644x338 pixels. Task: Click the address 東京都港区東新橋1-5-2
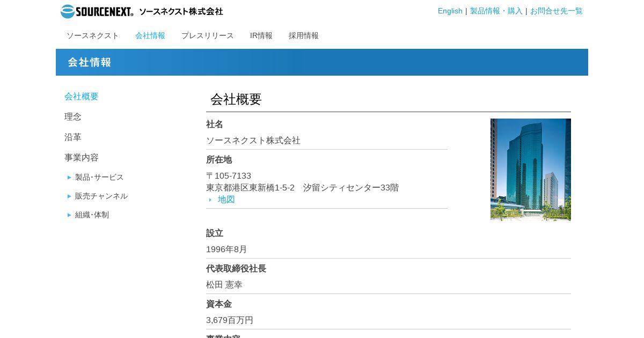click(x=250, y=188)
